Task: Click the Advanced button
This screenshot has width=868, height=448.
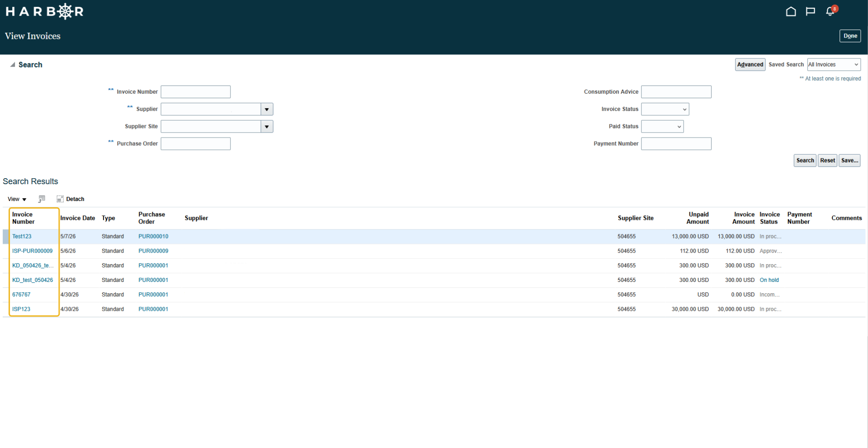Action: pos(750,65)
